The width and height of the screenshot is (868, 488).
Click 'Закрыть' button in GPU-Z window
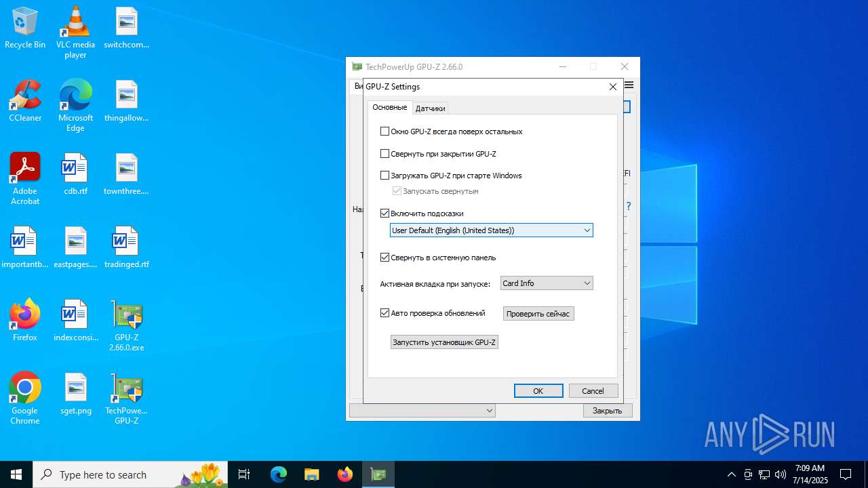[608, 411]
